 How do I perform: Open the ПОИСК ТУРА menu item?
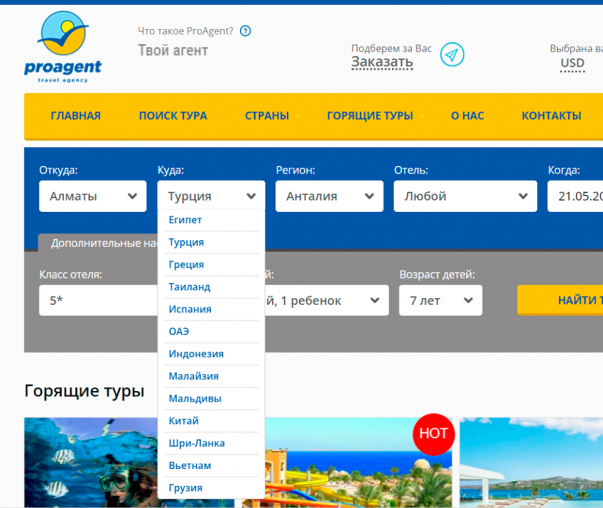click(173, 116)
